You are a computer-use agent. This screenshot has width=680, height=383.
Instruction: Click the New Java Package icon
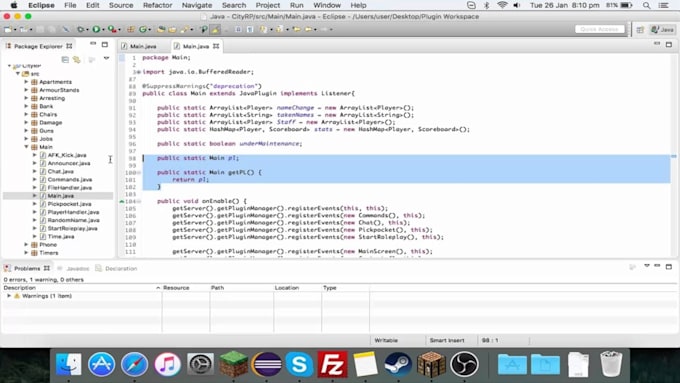click(x=131, y=29)
